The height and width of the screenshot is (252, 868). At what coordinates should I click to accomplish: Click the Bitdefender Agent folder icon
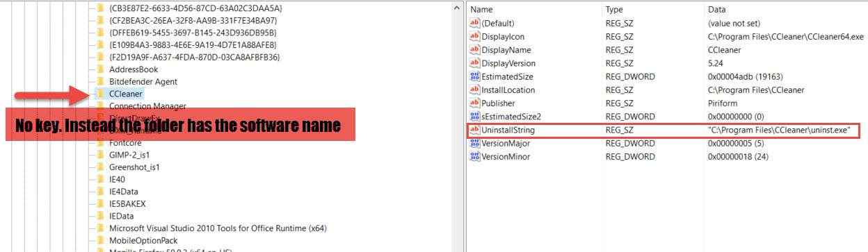[100, 81]
